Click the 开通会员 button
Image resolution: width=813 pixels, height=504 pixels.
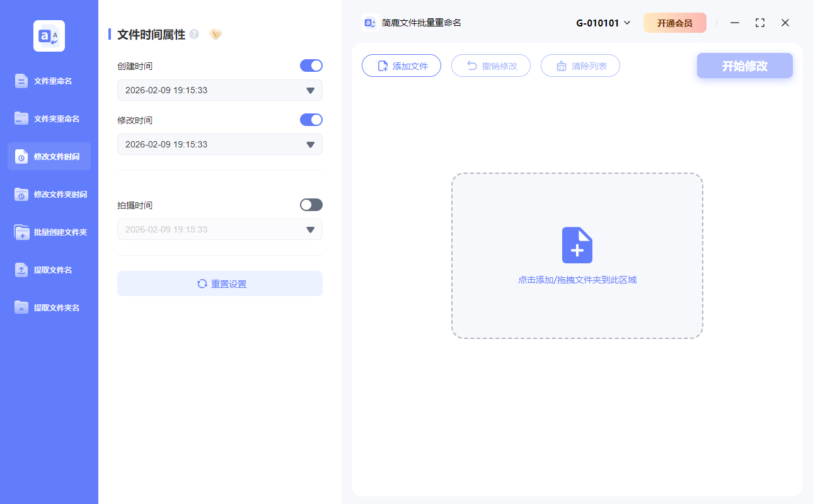tap(675, 23)
